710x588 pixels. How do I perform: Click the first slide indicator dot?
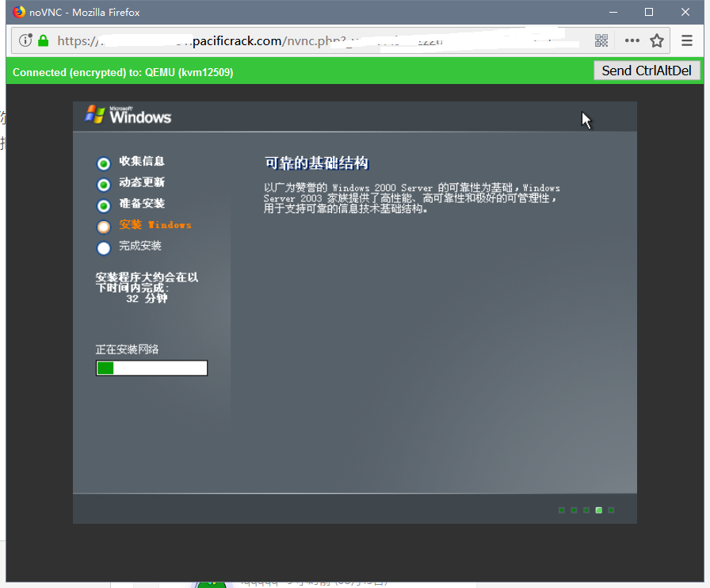(x=562, y=510)
